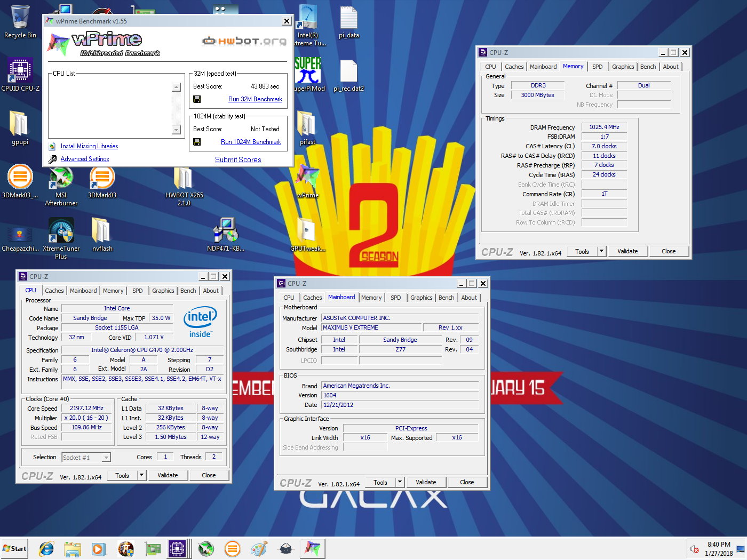Open the Socket #1 selection combo box
The width and height of the screenshot is (747, 560).
tap(86, 457)
